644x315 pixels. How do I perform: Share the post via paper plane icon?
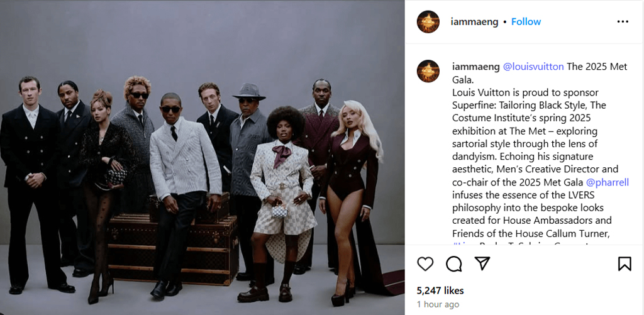pyautogui.click(x=482, y=263)
